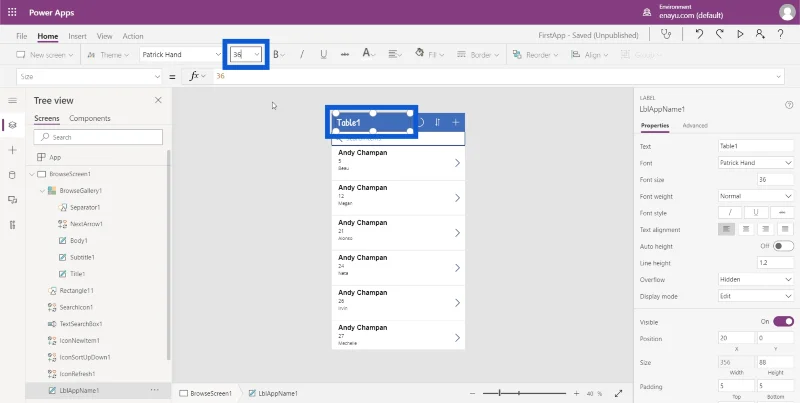Open the Align dropdown
Image resolution: width=800 pixels, height=403 pixels.
590,55
